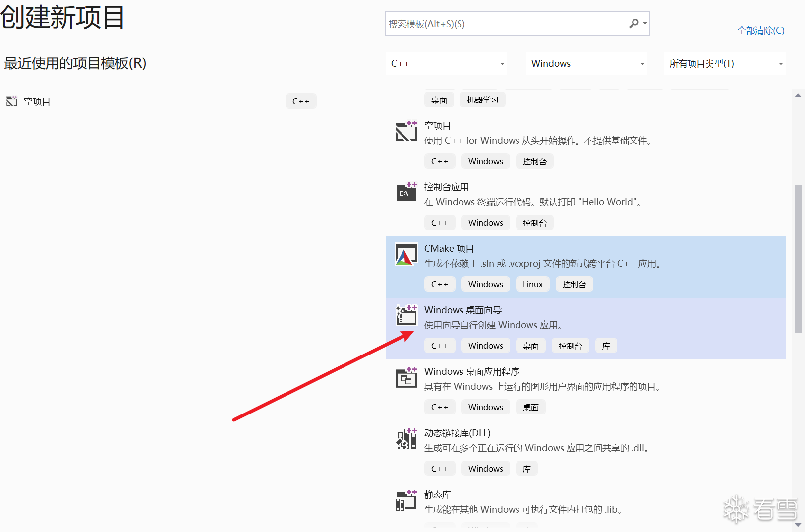Click the C++ tag in recent templates
The image size is (805, 532).
[x=301, y=101]
